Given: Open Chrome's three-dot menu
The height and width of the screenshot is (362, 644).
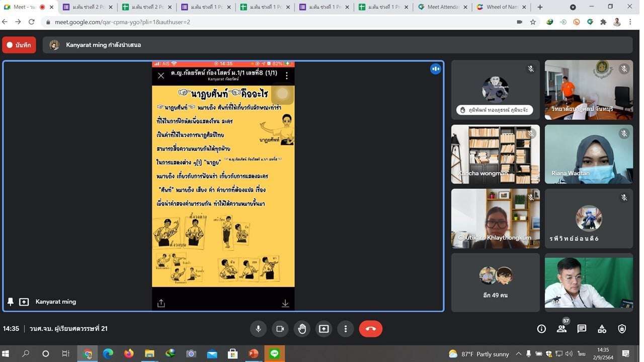Looking at the screenshot, I should click(x=630, y=22).
